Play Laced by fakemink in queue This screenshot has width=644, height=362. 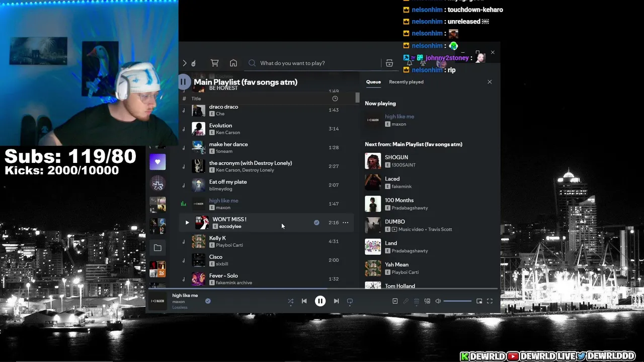pos(430,182)
